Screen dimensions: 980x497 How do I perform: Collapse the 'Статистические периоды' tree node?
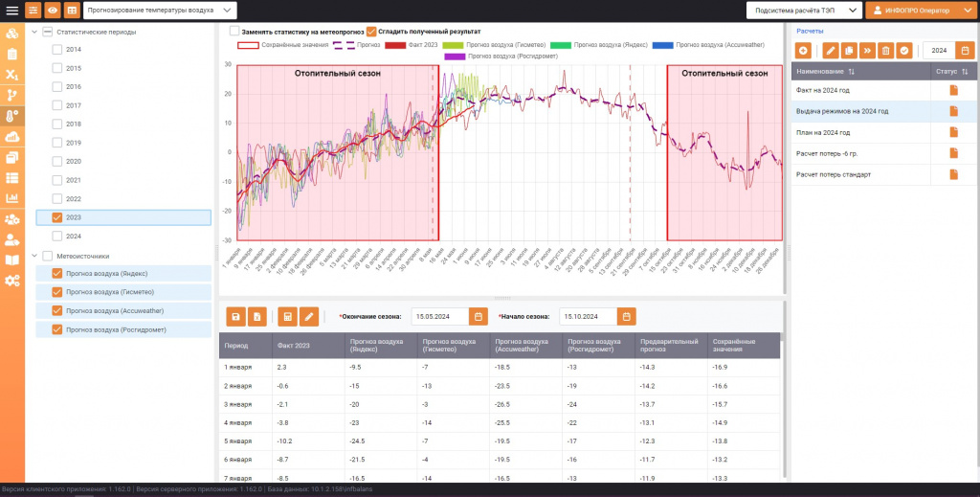point(34,32)
